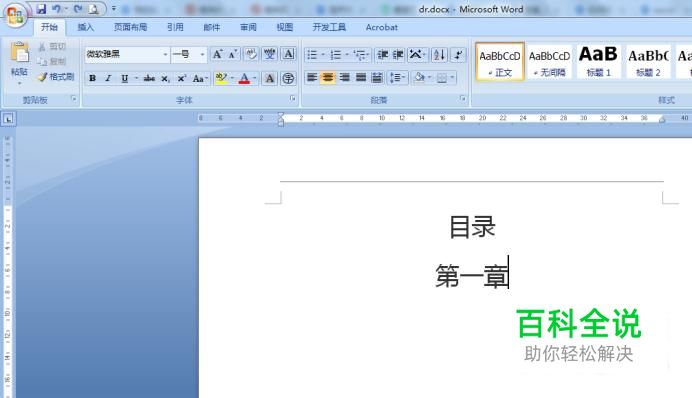Open the font name dropdown
This screenshot has height=398, width=692.
[x=165, y=55]
